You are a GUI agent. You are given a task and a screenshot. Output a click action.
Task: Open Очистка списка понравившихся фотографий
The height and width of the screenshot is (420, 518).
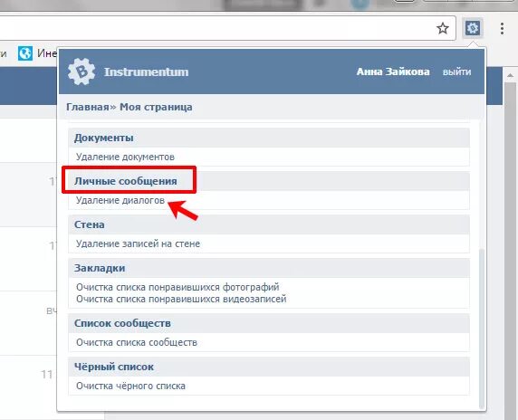[177, 287]
